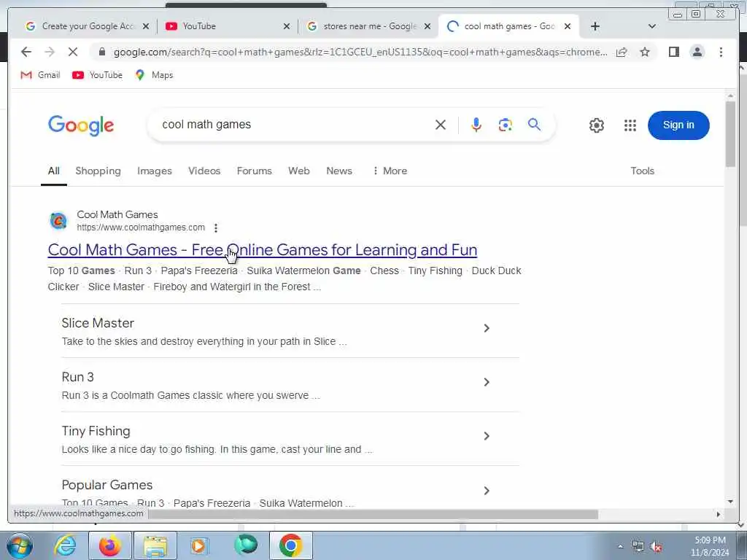Select the Videos search filter
This screenshot has height=560, width=747.
(204, 171)
